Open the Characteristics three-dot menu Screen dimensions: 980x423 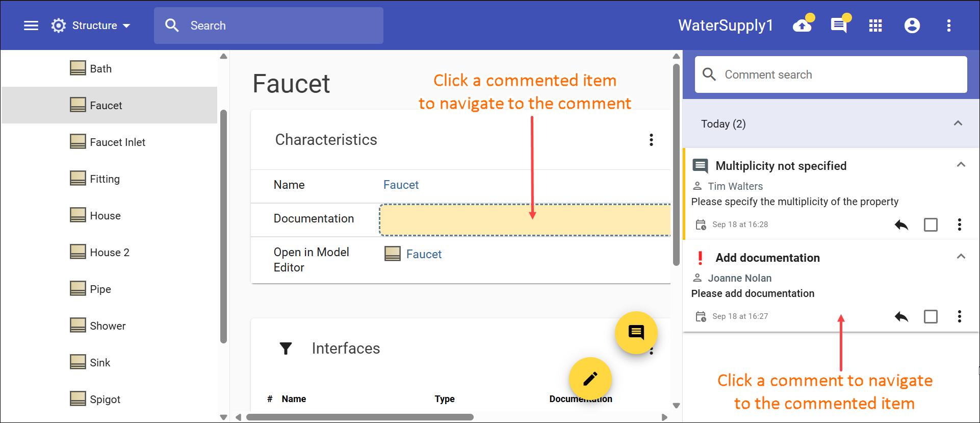click(651, 140)
